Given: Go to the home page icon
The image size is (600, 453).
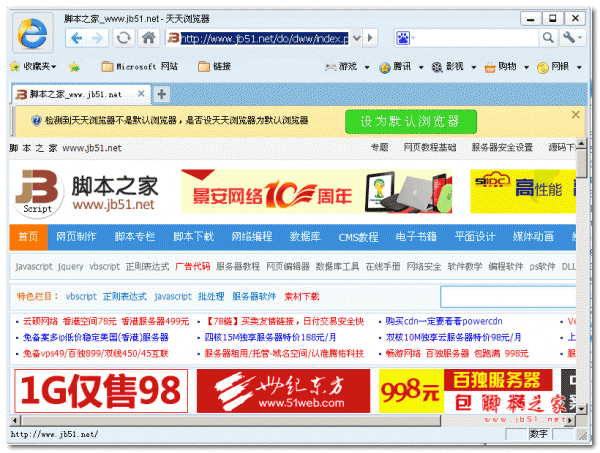Looking at the screenshot, I should click(x=148, y=38).
